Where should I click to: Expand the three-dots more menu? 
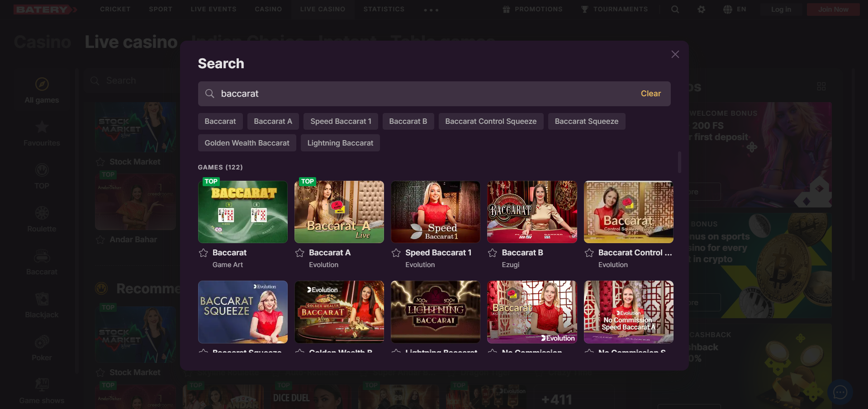[431, 10]
